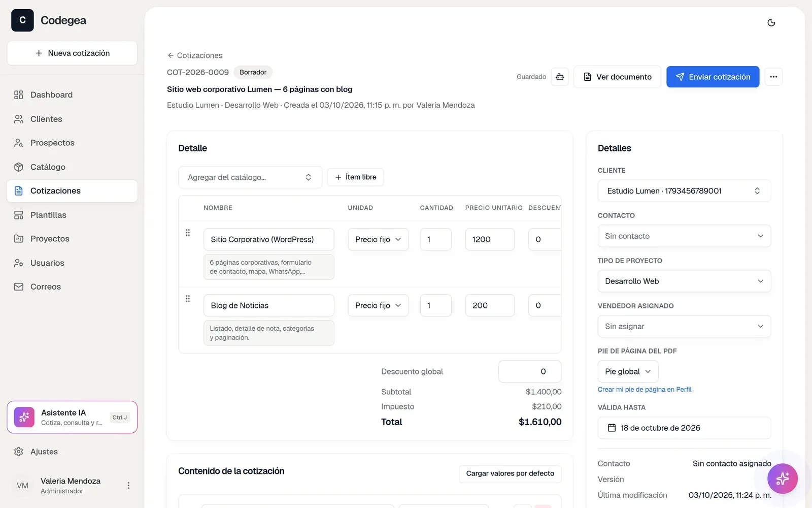812x508 pixels.
Task: Expand Tipo de proyecto dropdown
Action: pos(684,281)
